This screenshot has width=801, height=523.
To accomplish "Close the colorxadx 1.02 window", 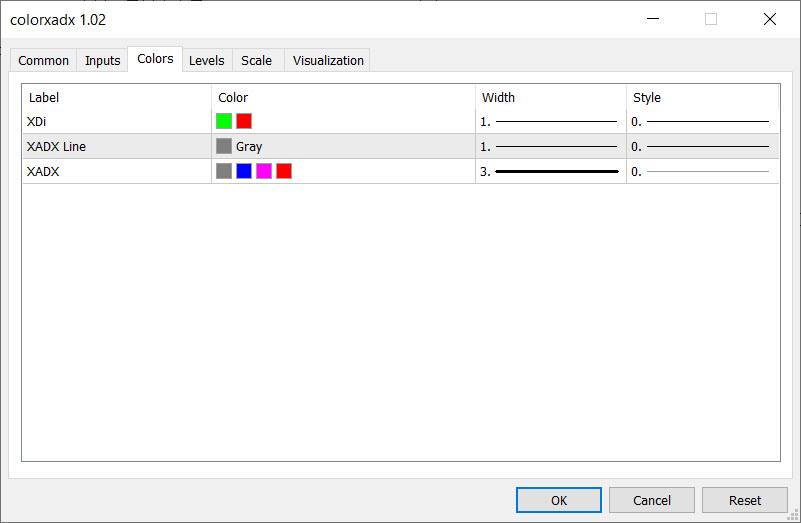I will point(770,19).
